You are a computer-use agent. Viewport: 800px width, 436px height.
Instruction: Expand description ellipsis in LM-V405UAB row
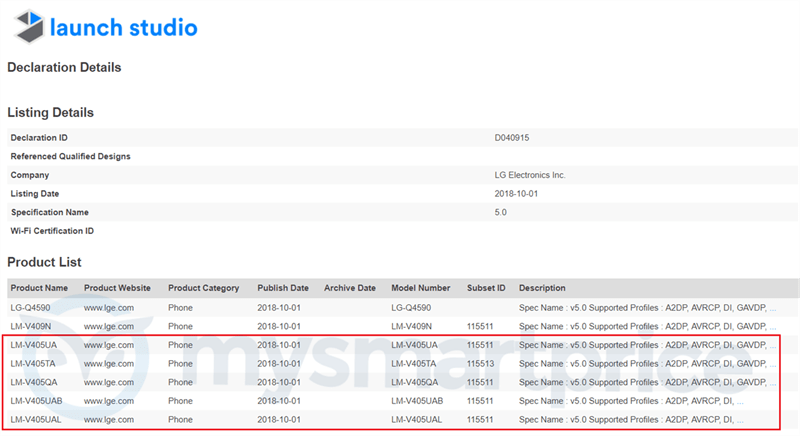(x=740, y=402)
